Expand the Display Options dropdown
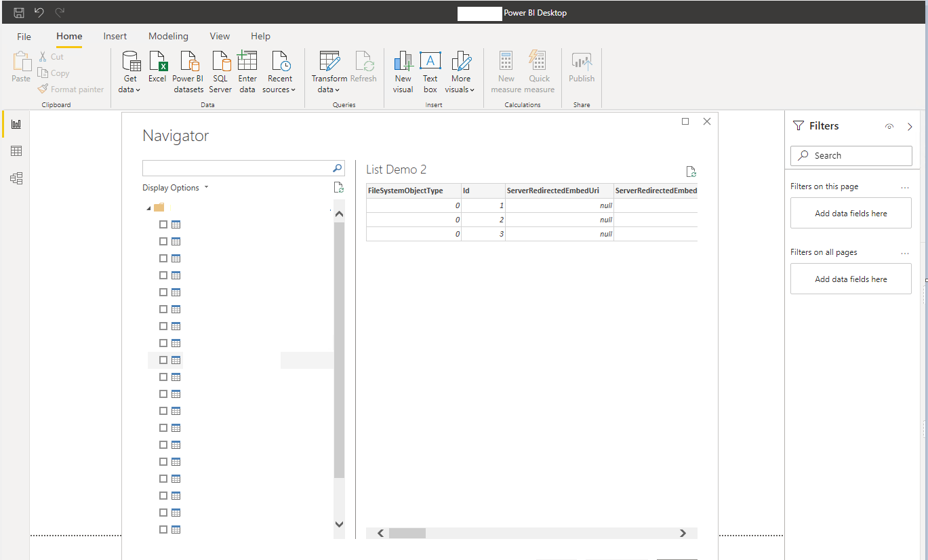 (176, 188)
